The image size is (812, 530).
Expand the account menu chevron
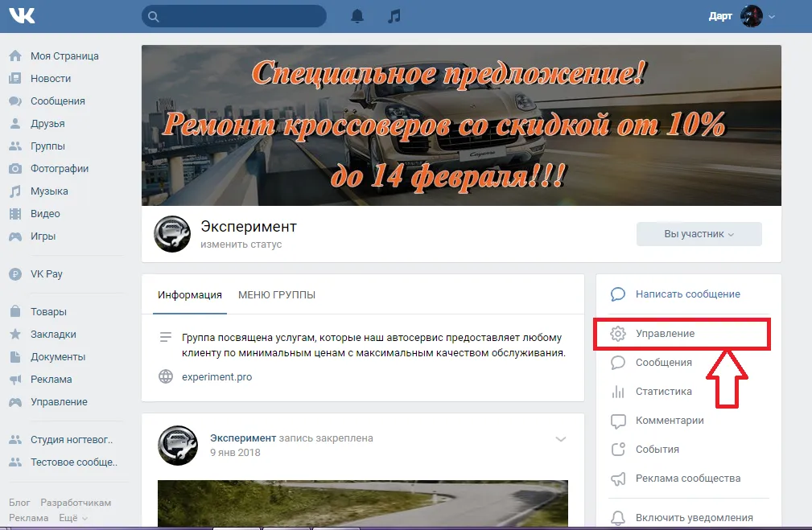pyautogui.click(x=772, y=17)
